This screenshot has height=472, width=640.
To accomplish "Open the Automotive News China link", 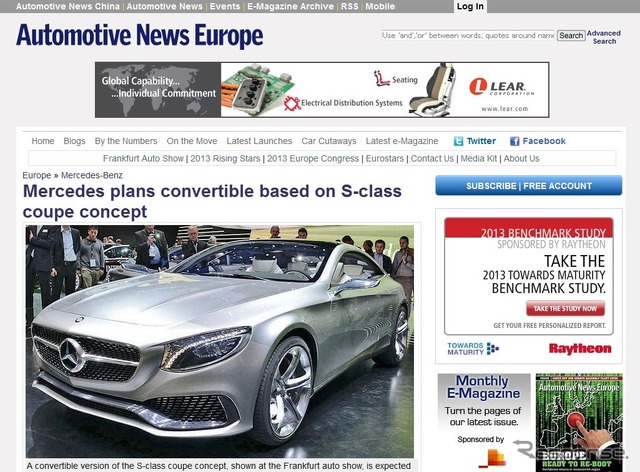I will 68,7.
